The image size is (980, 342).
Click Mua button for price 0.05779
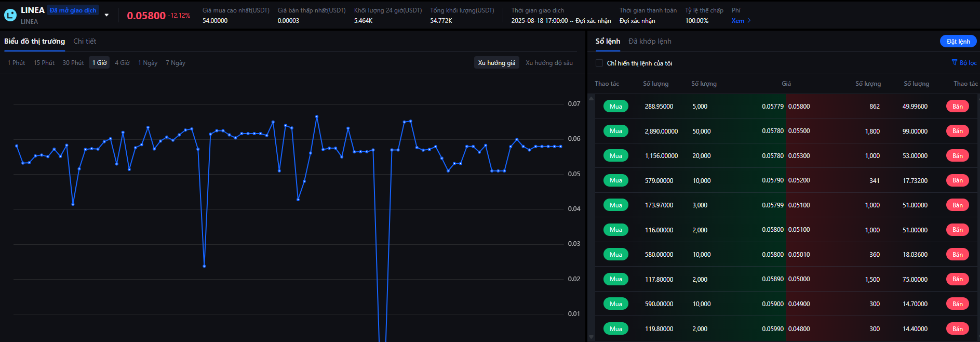pos(615,107)
